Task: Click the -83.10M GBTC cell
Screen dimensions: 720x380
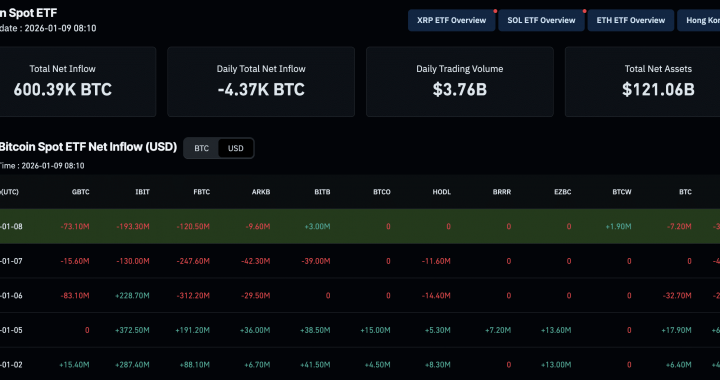Action: tap(75, 296)
